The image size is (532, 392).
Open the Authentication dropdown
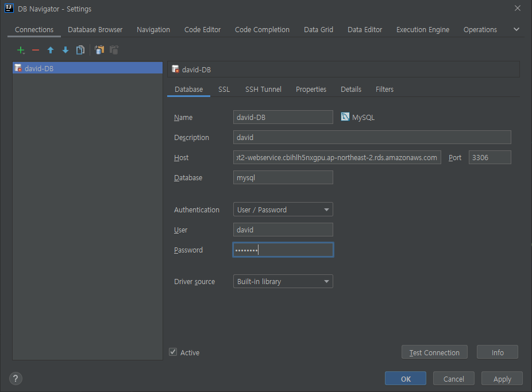(x=283, y=209)
